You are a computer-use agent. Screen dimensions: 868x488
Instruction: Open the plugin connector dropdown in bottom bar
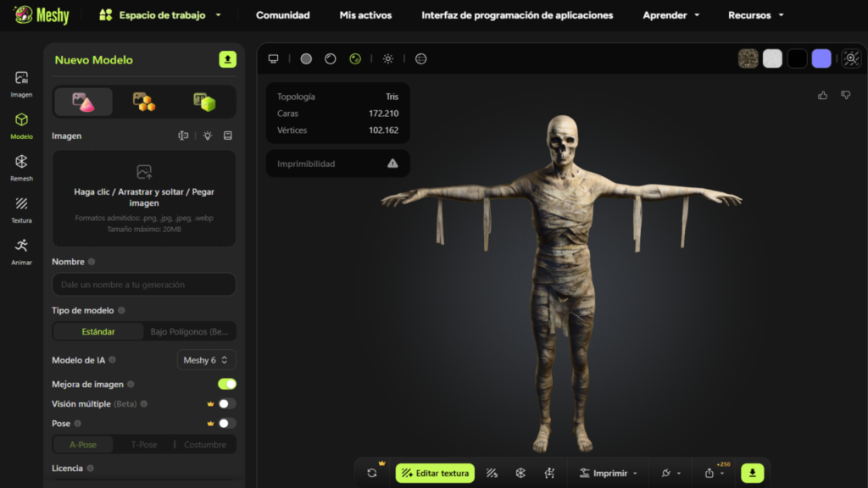click(670, 473)
